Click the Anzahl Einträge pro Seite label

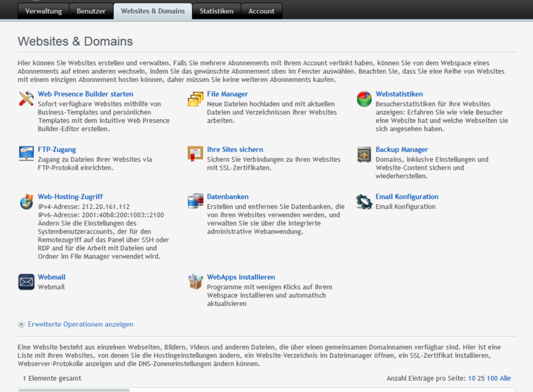coord(426,379)
